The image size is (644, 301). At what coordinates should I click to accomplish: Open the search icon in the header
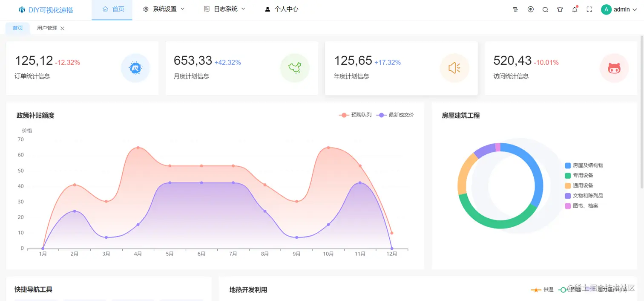[x=545, y=9]
